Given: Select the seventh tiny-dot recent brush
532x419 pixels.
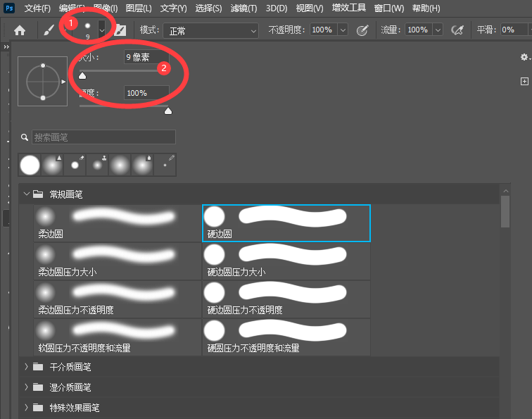Looking at the screenshot, I should tap(165, 165).
